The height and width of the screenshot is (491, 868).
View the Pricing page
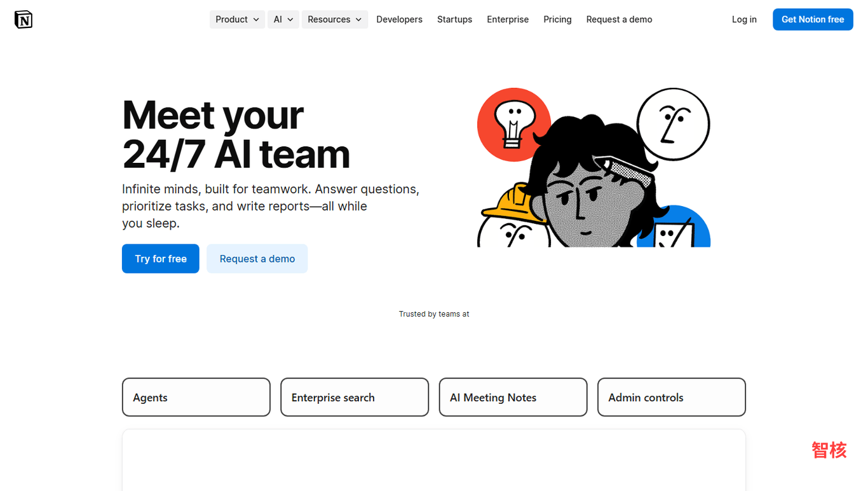[557, 20]
